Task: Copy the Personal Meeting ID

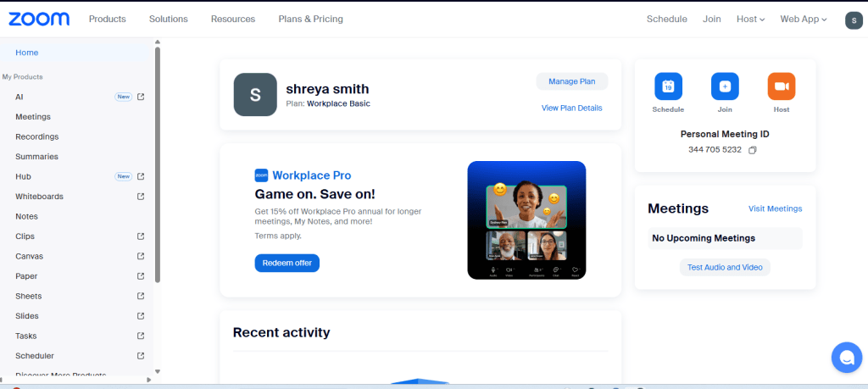Action: (x=753, y=150)
